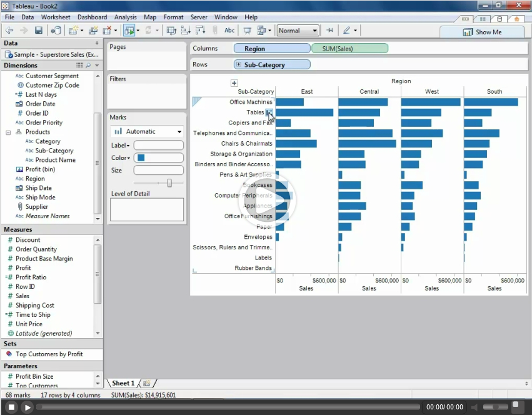Image resolution: width=532 pixels, height=415 pixels.
Task: Click the view data grid icon in Dimensions
Action: click(79, 65)
